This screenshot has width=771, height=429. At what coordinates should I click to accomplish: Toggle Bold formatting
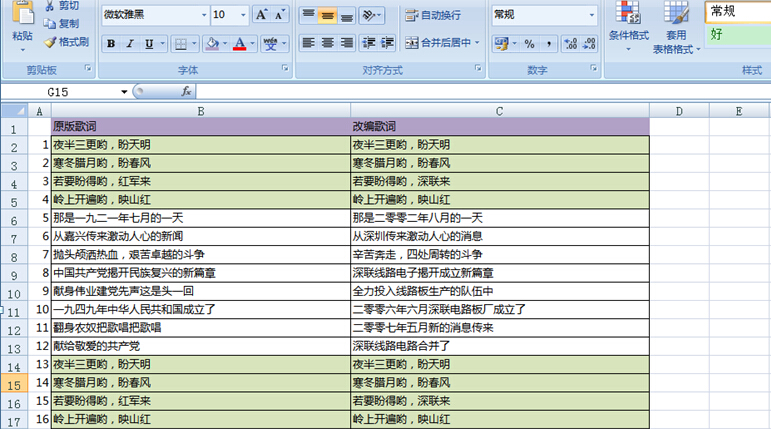click(x=111, y=44)
